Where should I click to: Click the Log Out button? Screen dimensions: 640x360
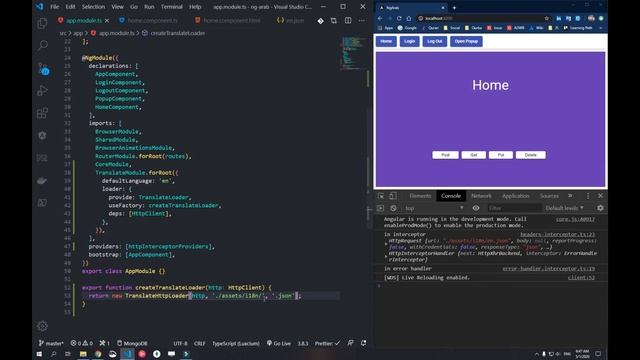435,41
